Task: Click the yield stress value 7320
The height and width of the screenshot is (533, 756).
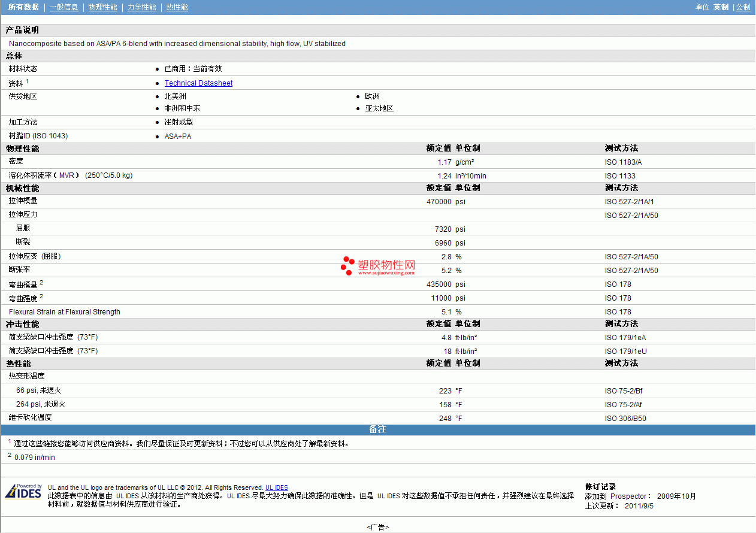Action: 443,229
